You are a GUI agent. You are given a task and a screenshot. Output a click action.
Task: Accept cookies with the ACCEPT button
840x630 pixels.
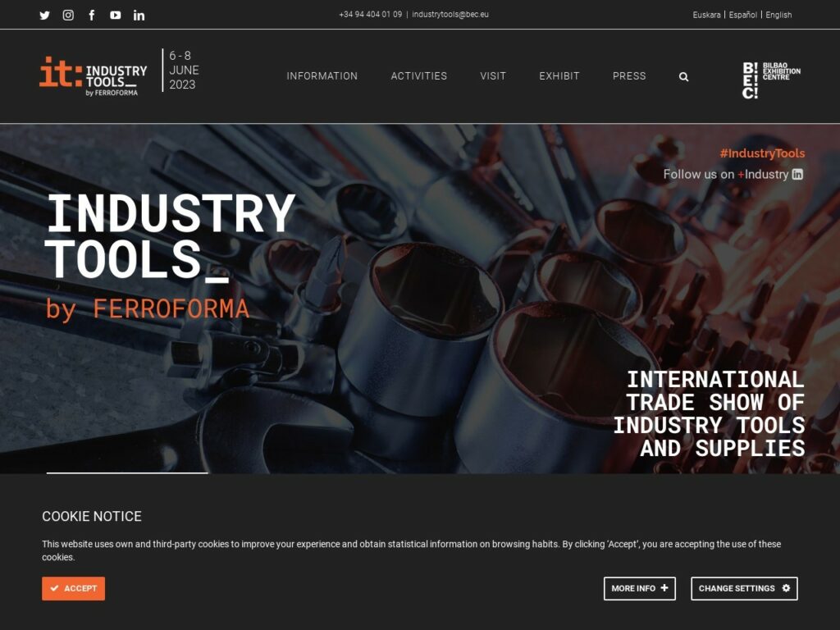tap(73, 588)
